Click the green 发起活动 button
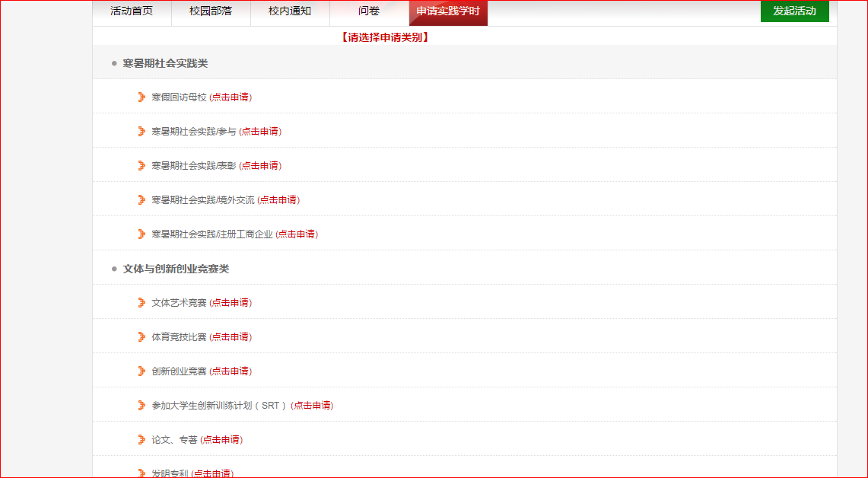 pos(794,11)
